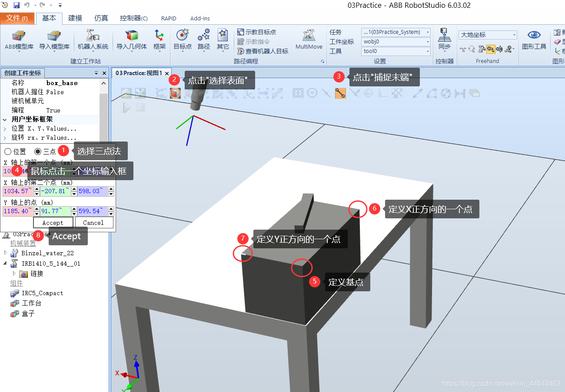Enable the snap object grid-dots icon
The width and height of the screenshot is (565, 392).
point(298,93)
